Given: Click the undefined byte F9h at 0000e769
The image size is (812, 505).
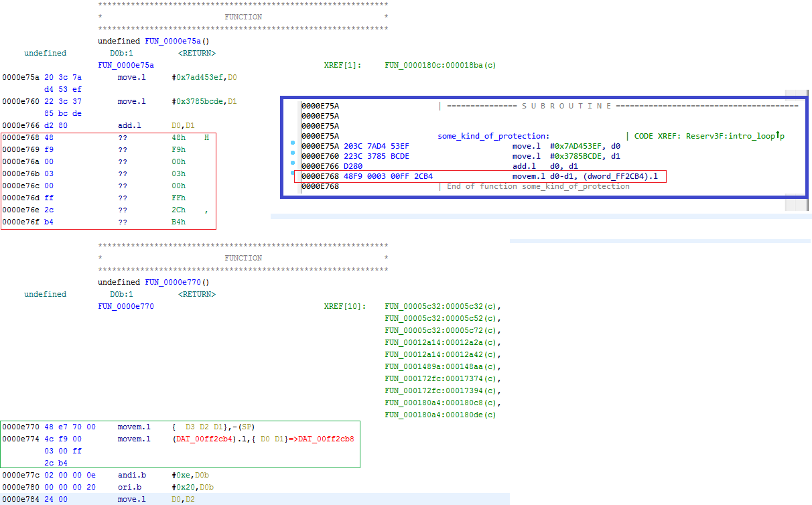Looking at the screenshot, I should pyautogui.click(x=179, y=149).
